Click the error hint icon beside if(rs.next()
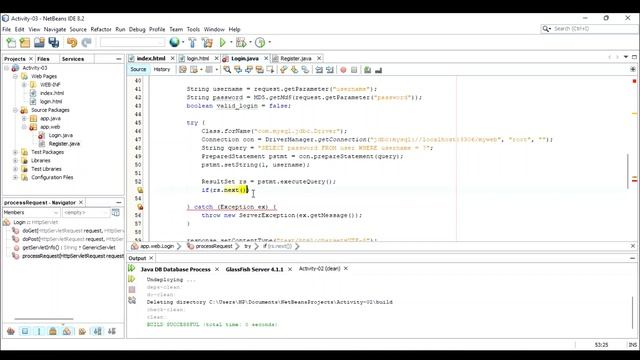Screen dimensions: 640x360 point(140,190)
